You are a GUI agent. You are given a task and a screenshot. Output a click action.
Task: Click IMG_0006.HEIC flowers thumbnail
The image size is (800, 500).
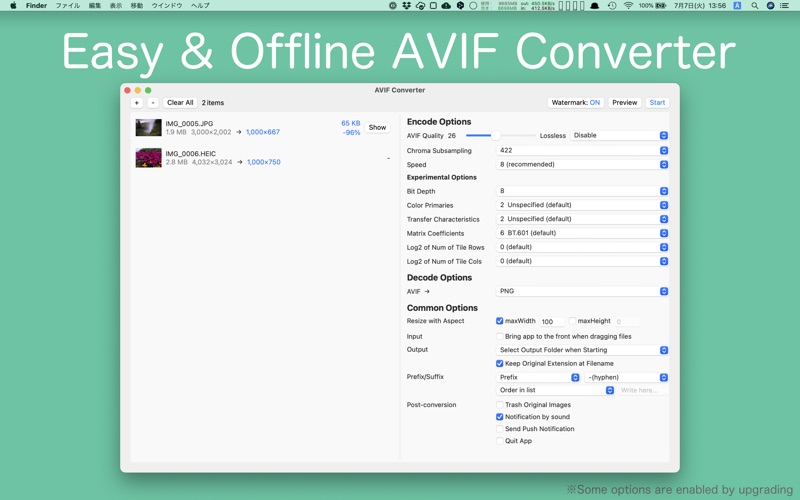point(148,158)
